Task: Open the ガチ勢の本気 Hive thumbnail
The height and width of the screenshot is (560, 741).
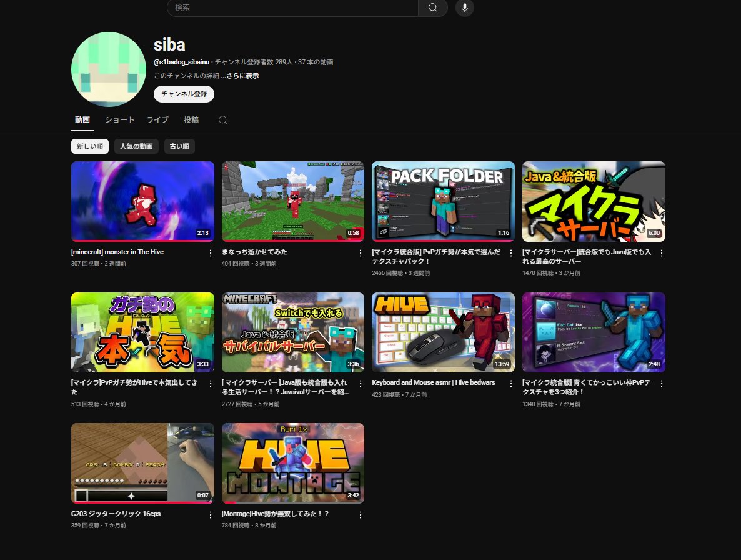Action: (142, 332)
